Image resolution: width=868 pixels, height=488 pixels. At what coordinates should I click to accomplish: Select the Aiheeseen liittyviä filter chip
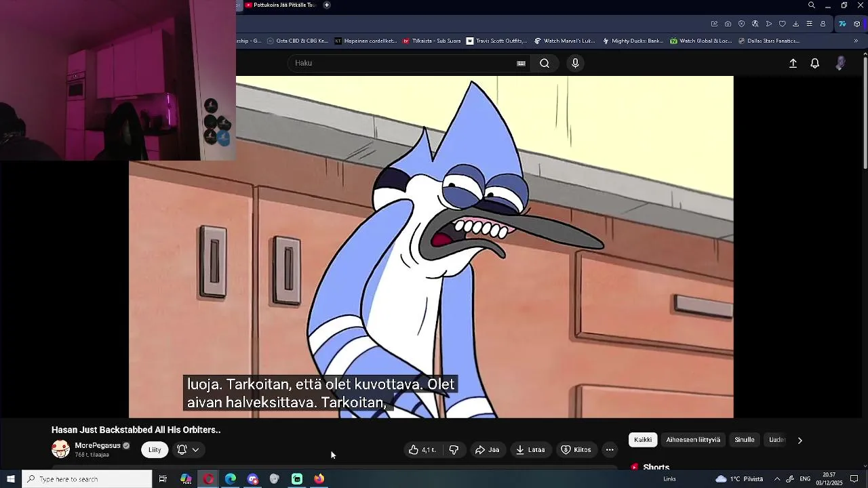point(693,440)
